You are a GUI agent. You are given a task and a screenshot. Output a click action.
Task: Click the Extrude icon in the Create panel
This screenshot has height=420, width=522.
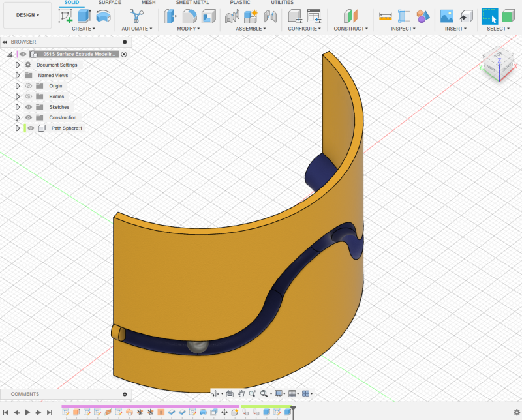[85, 14]
